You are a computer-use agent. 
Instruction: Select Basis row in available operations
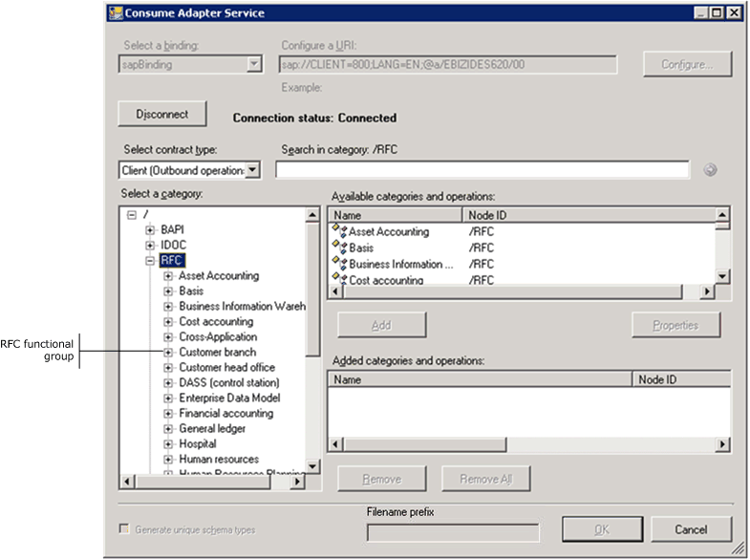click(x=524, y=248)
